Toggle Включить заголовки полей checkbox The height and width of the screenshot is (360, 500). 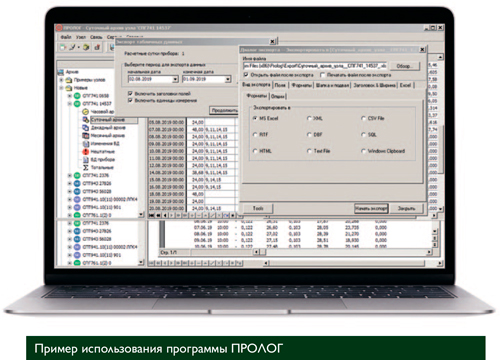pyautogui.click(x=130, y=93)
